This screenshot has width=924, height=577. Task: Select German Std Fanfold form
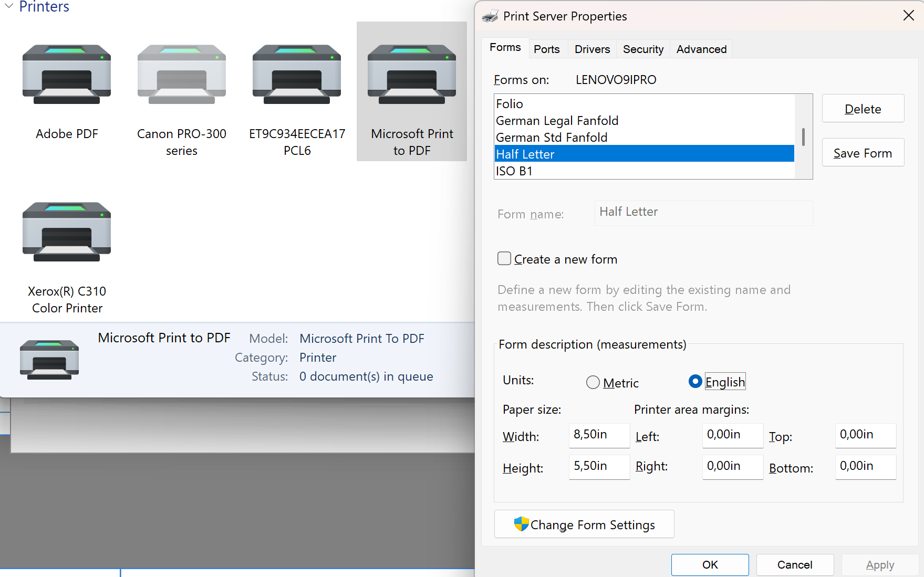click(x=645, y=138)
